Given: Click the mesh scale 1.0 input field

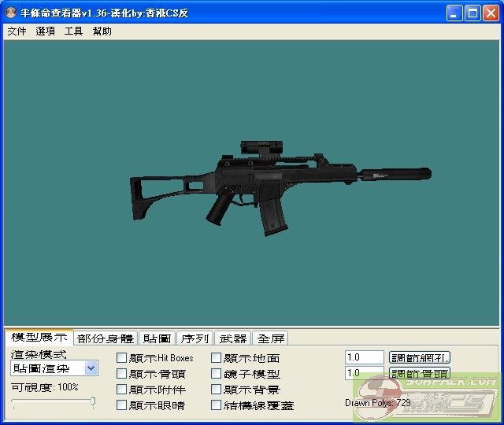Looking at the screenshot, I should tap(364, 357).
